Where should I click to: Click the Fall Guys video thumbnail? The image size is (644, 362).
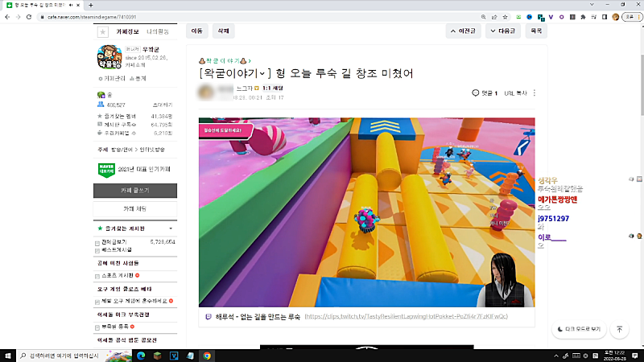coord(366,212)
